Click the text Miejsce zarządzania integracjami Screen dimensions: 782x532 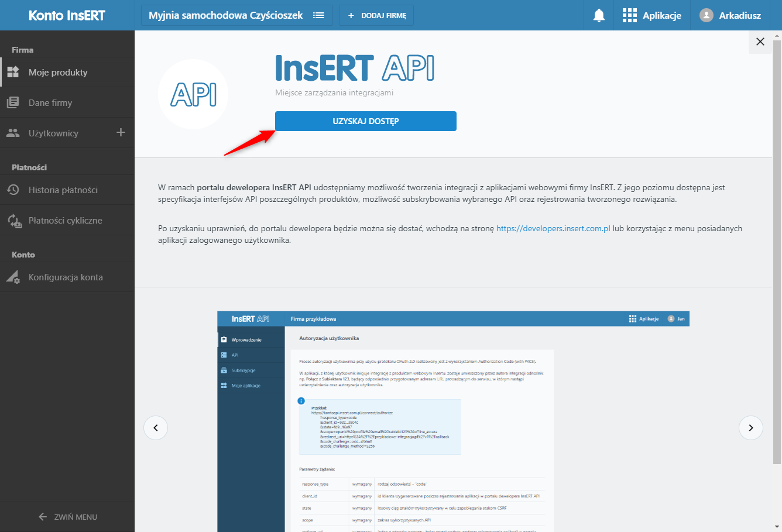(x=334, y=92)
